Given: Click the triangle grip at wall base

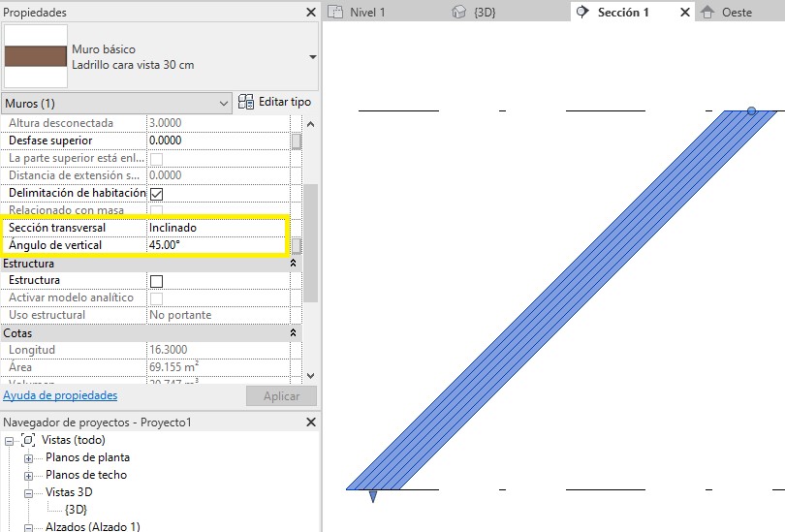Looking at the screenshot, I should click(x=372, y=496).
